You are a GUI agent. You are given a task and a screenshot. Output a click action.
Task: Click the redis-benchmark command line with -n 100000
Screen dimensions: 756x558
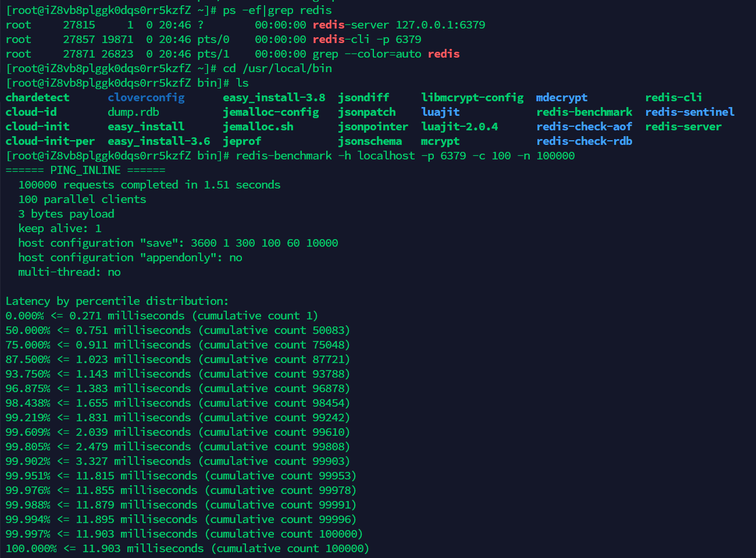[x=405, y=156]
